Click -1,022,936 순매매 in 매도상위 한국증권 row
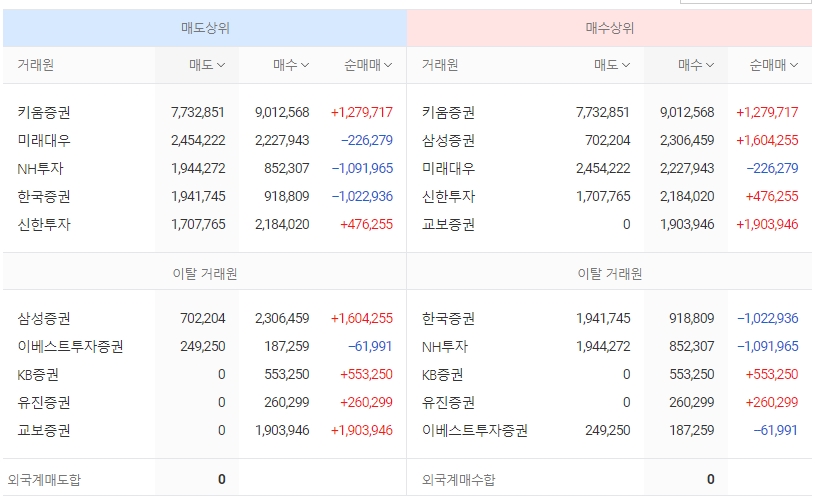The width and height of the screenshot is (821, 503). pyautogui.click(x=362, y=196)
